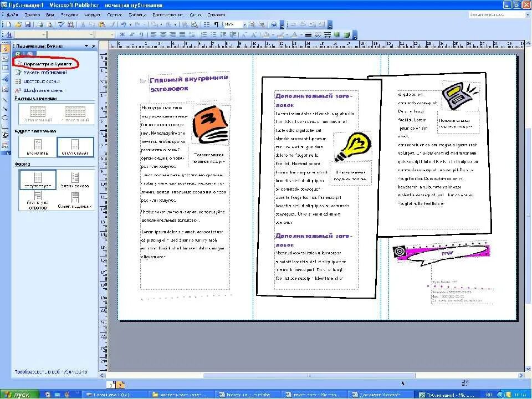Image resolution: width=532 pixels, height=399 pixels.
Task: Close the task pane with its X
Action: pos(94,46)
